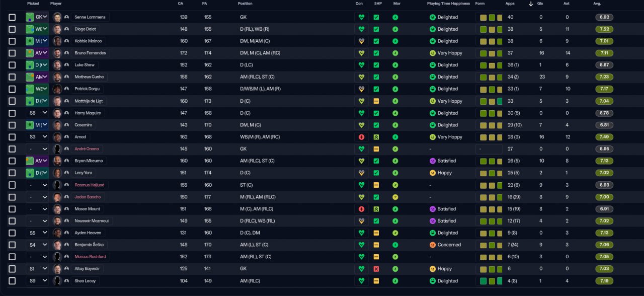Click Leny Yoro's condition heart icon
This screenshot has height=296, width=644.
point(361,173)
